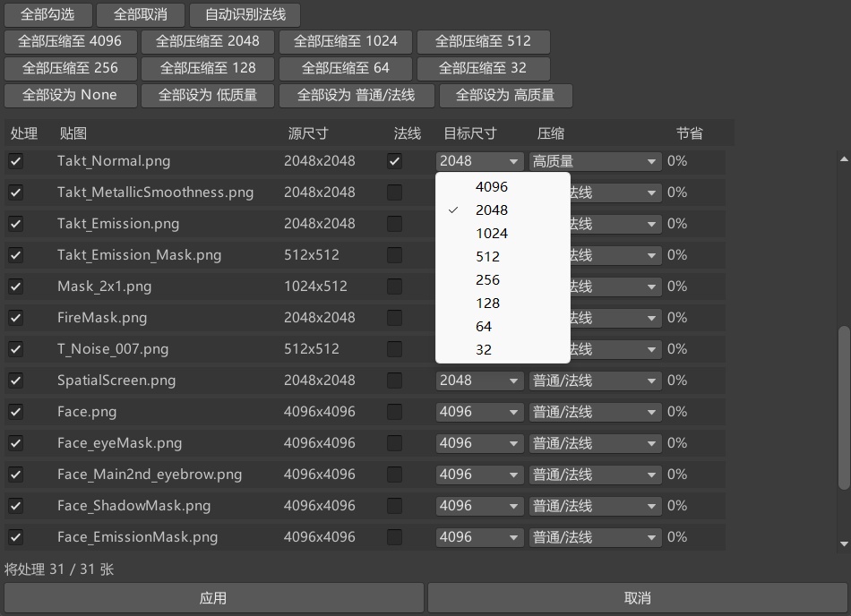Click 取消 to cancel dialog
Image resolution: width=851 pixels, height=616 pixels.
coord(638,598)
